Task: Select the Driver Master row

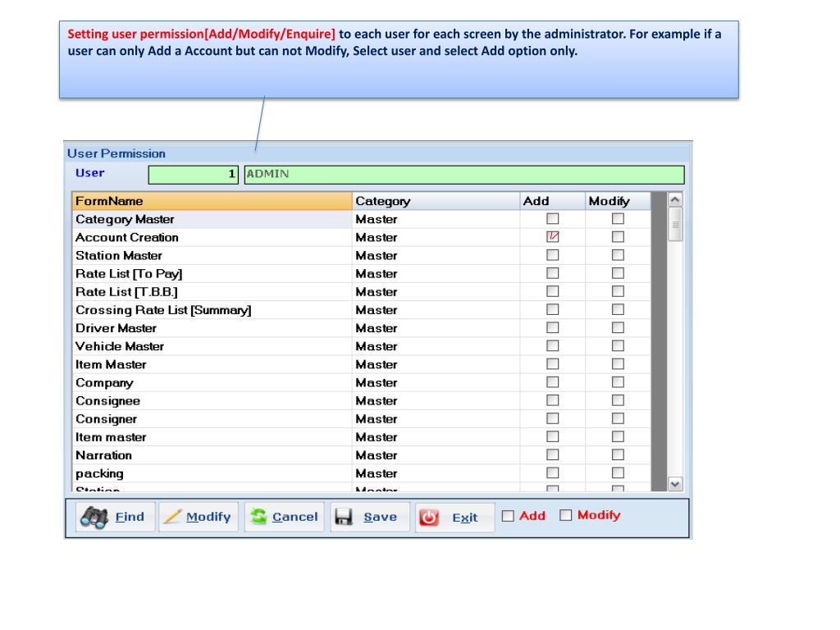Action: (362, 328)
